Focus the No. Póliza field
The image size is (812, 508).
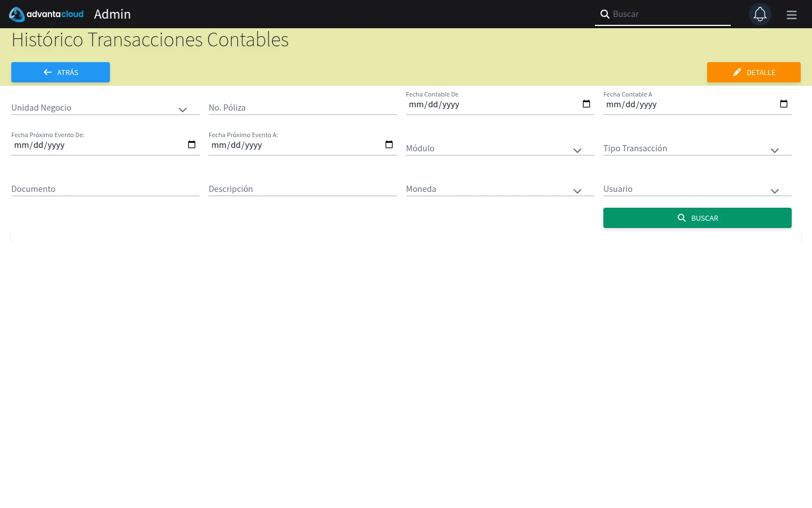pos(303,108)
